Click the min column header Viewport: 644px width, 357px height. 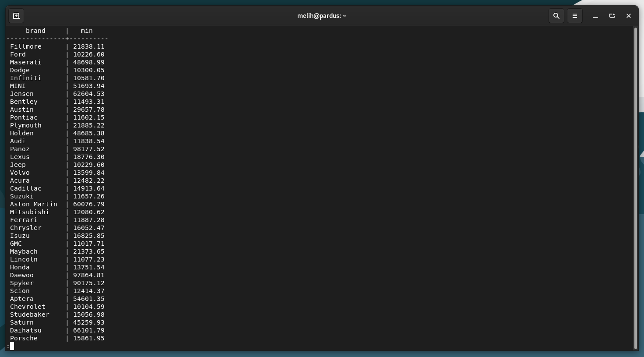87,31
